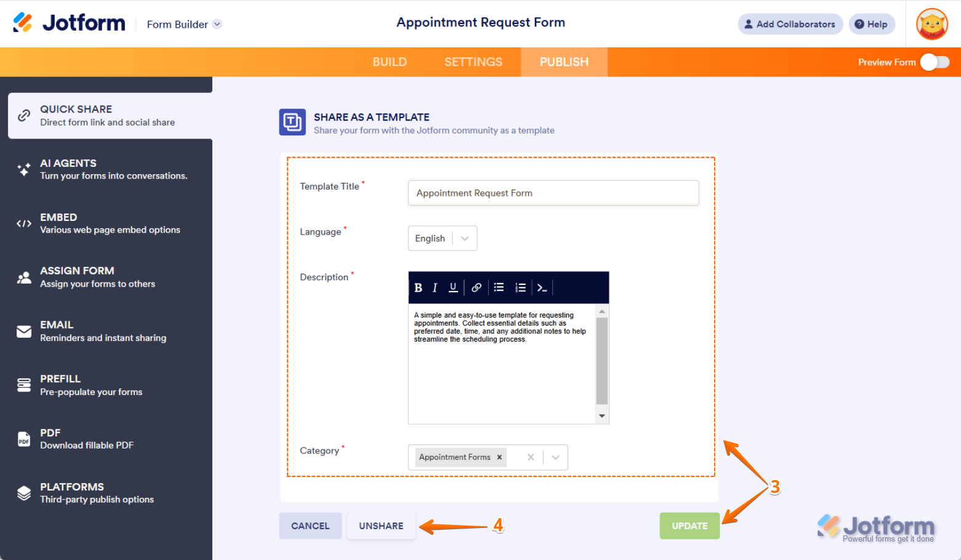Click the Jotform logo icon
Image resolution: width=961 pixels, height=560 pixels.
tap(23, 23)
